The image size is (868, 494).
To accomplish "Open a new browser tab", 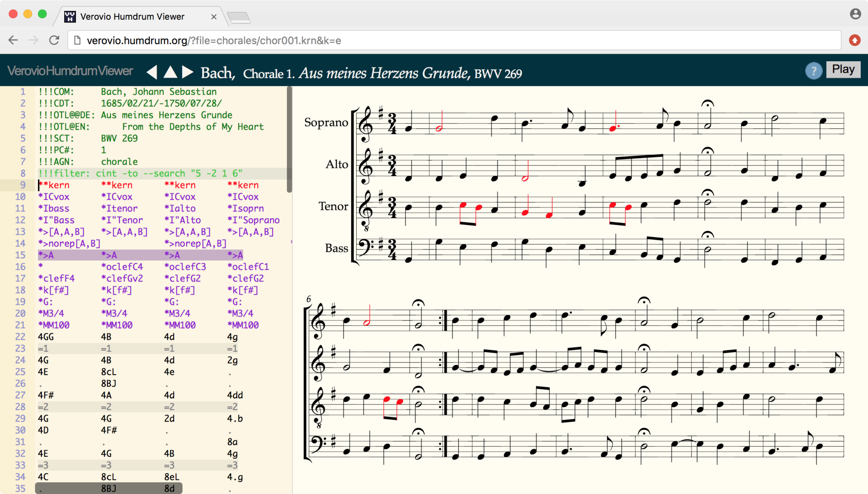I will pos(239,18).
